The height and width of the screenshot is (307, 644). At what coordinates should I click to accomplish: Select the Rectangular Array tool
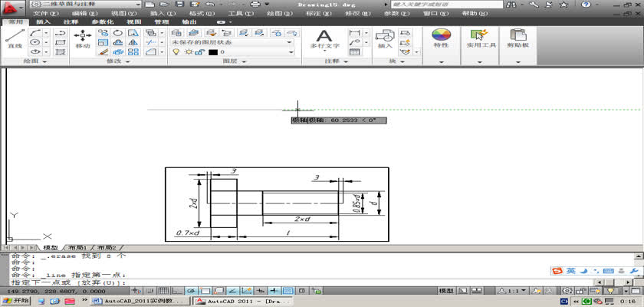click(x=133, y=51)
